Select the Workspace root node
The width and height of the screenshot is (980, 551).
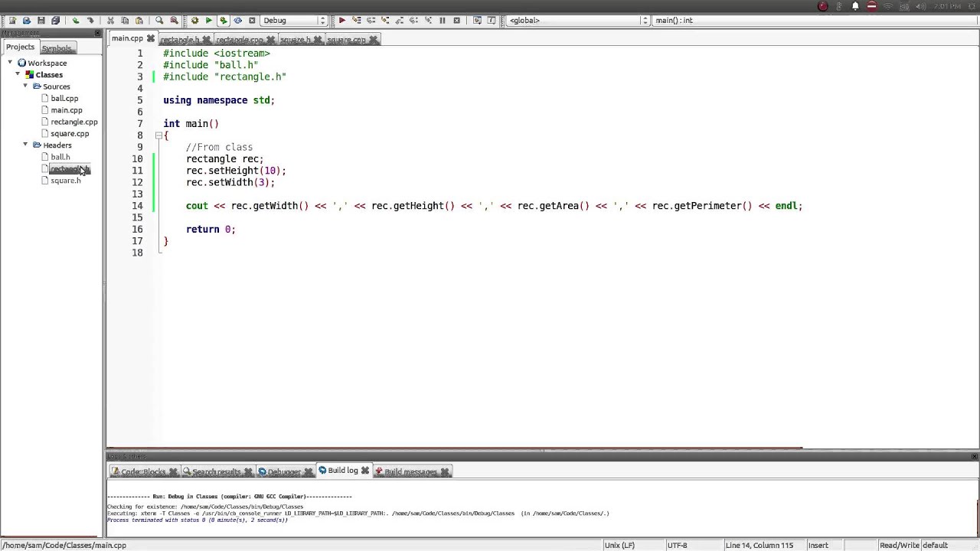click(47, 64)
